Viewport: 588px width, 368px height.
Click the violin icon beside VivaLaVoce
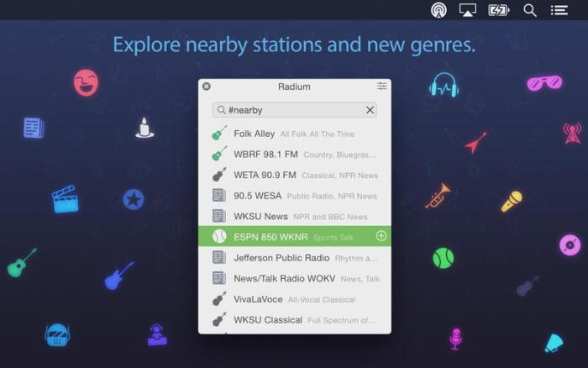tap(219, 298)
